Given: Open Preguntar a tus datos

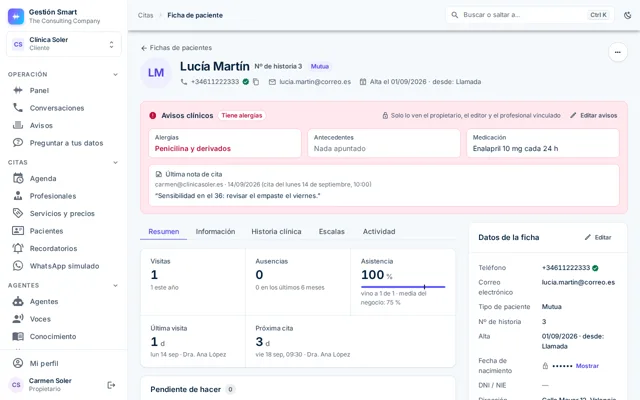Looking at the screenshot, I should [x=63, y=143].
